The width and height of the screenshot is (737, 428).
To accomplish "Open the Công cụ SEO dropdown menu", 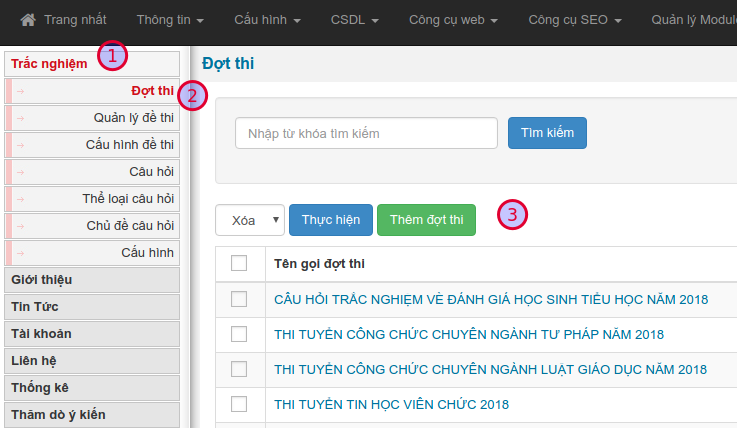I will [x=575, y=20].
